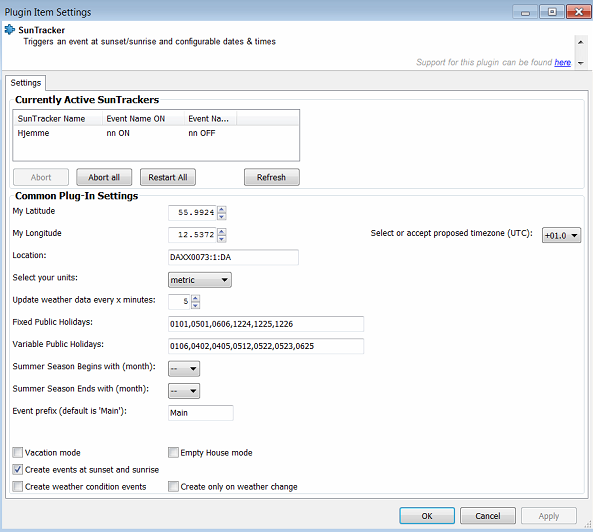This screenshot has height=532, width=593.
Task: Open the metric units dropdown
Action: [x=200, y=280]
